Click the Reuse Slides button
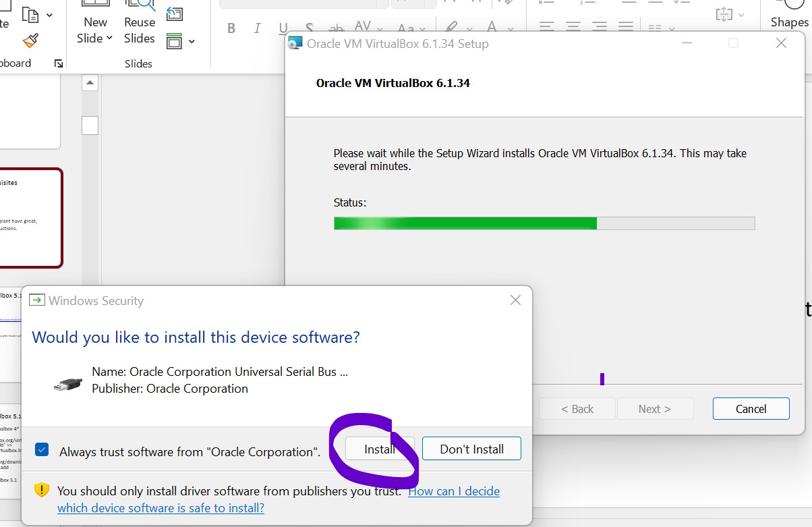This screenshot has width=812, height=527. point(140,30)
